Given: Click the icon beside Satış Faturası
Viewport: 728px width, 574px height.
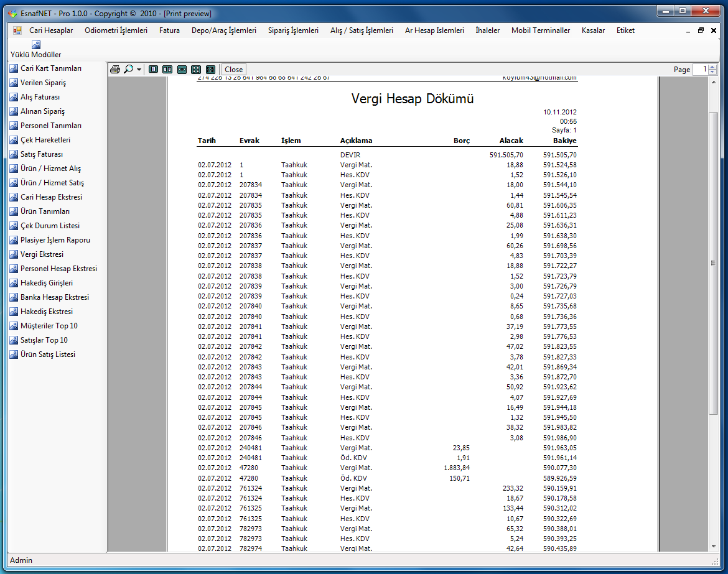Looking at the screenshot, I should click(14, 154).
